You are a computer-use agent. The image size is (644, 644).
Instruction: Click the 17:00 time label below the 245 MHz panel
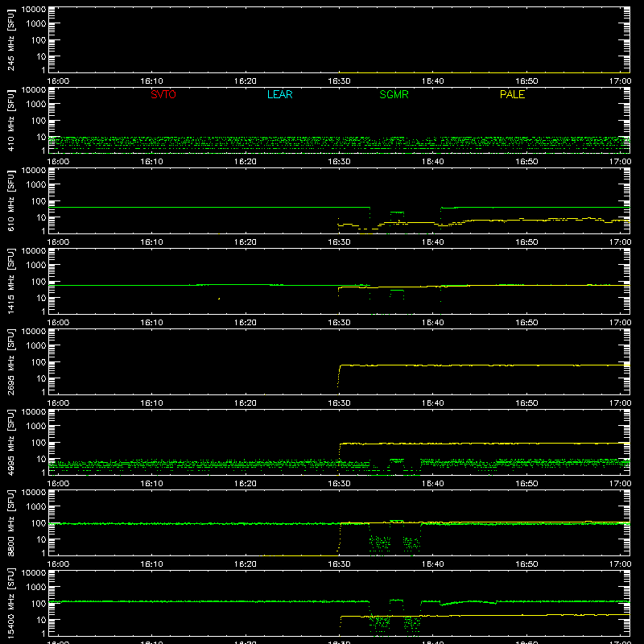(620, 81)
